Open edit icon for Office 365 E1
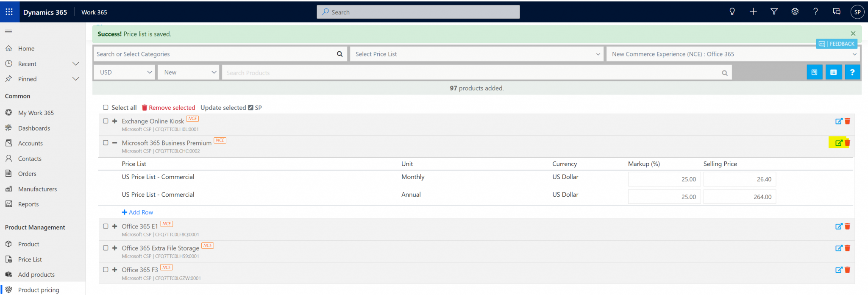 pyautogui.click(x=838, y=226)
